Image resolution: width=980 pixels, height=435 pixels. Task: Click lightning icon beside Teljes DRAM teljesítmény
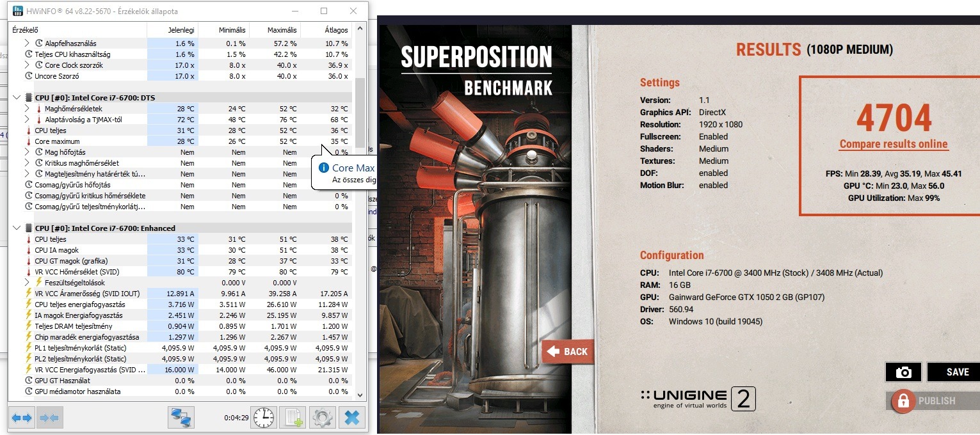tap(29, 326)
